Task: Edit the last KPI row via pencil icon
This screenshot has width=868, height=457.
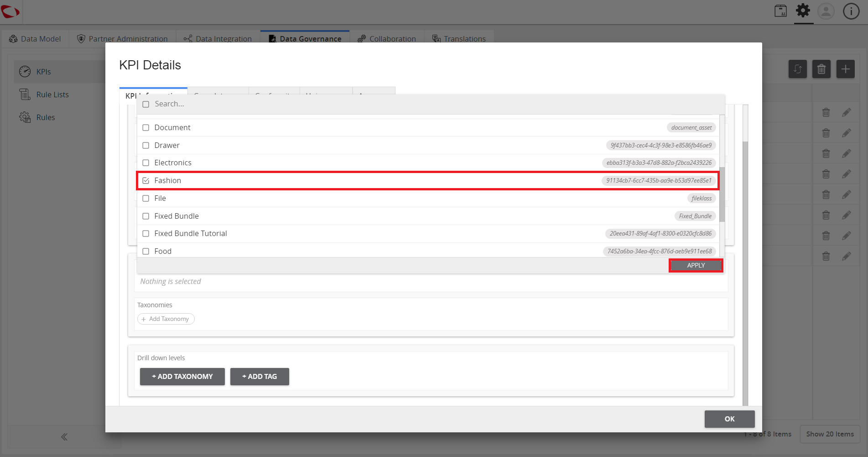Action: pyautogui.click(x=847, y=256)
